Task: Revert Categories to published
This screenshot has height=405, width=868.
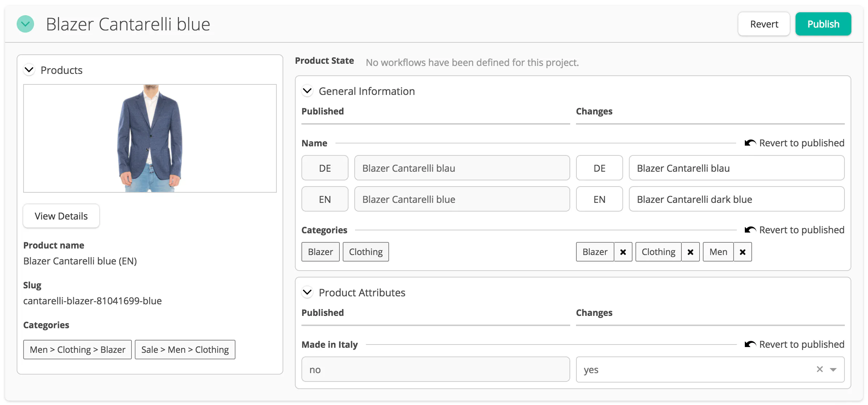Action: coord(794,230)
